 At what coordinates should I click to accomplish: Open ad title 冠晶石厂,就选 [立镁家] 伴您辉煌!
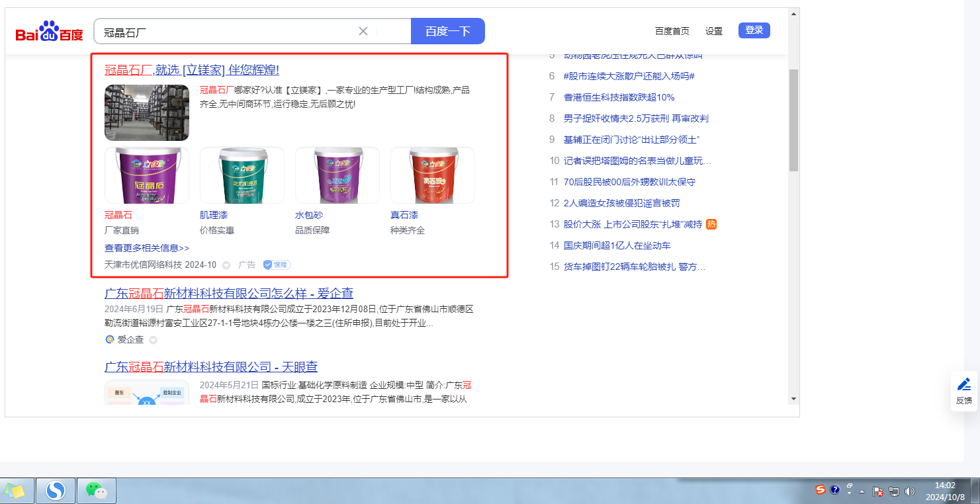point(192,69)
